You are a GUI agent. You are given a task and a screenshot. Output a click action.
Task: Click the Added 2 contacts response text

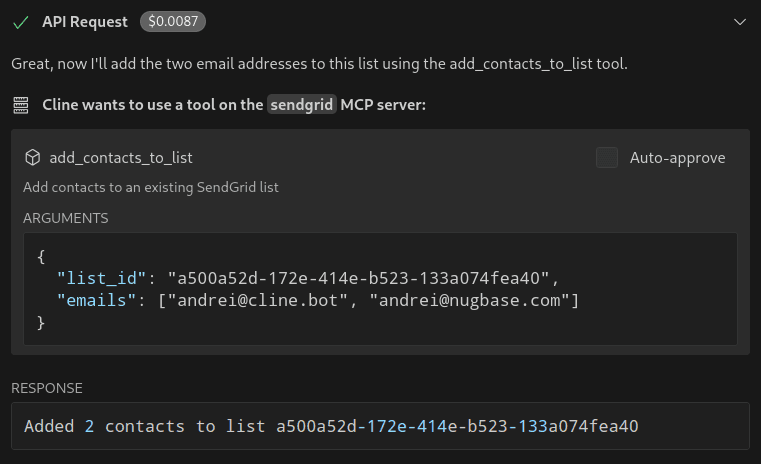(104, 426)
